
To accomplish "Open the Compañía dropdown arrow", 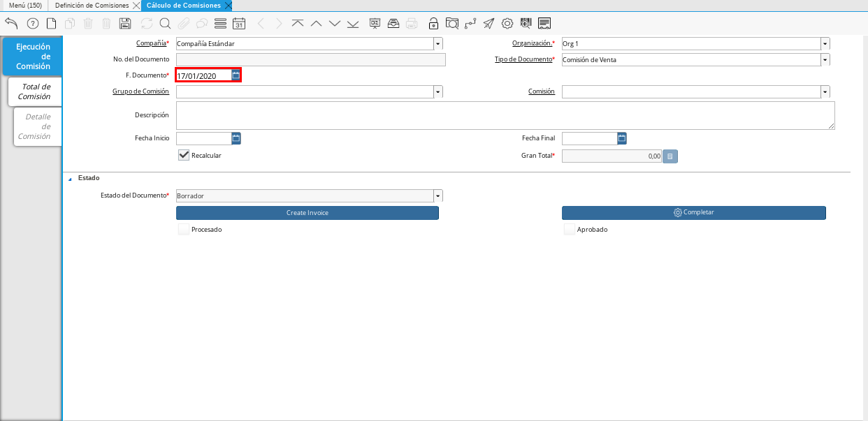I will 438,43.
